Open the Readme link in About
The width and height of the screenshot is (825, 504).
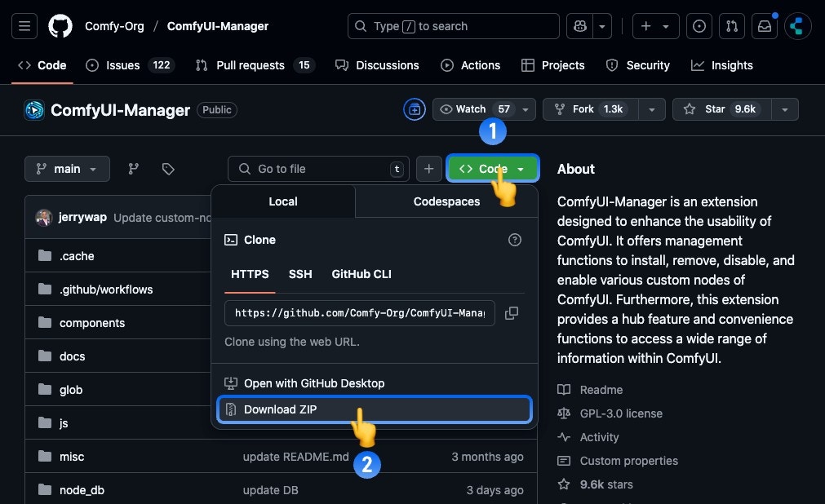click(590, 390)
